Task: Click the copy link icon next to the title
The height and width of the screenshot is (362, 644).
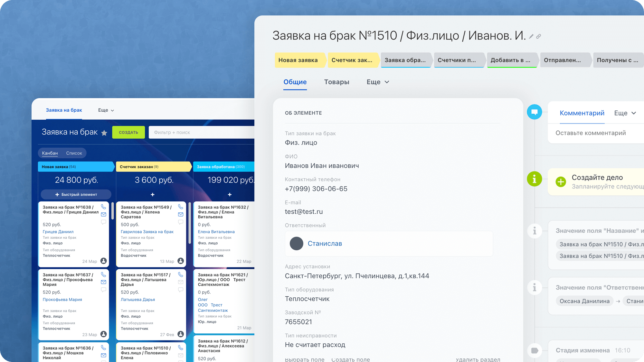Action: point(538,36)
